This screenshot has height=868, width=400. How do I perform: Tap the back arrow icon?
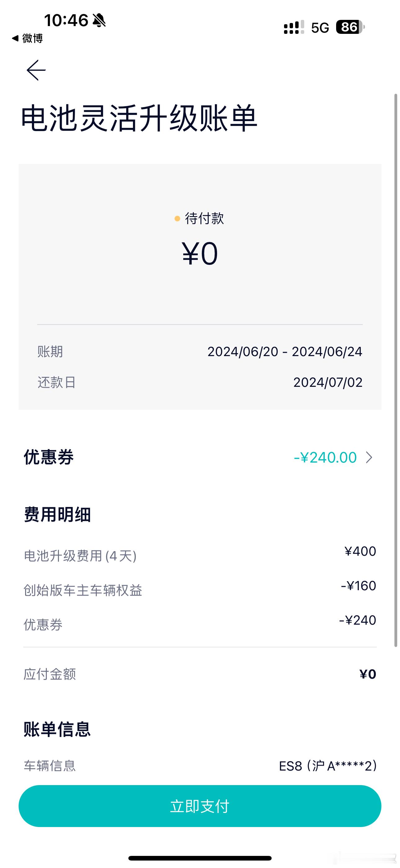point(36,70)
